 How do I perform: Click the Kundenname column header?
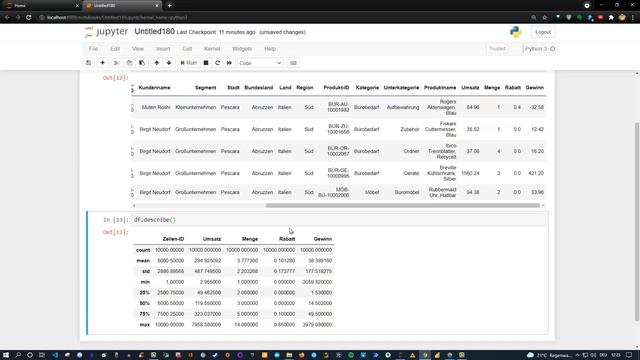point(154,88)
